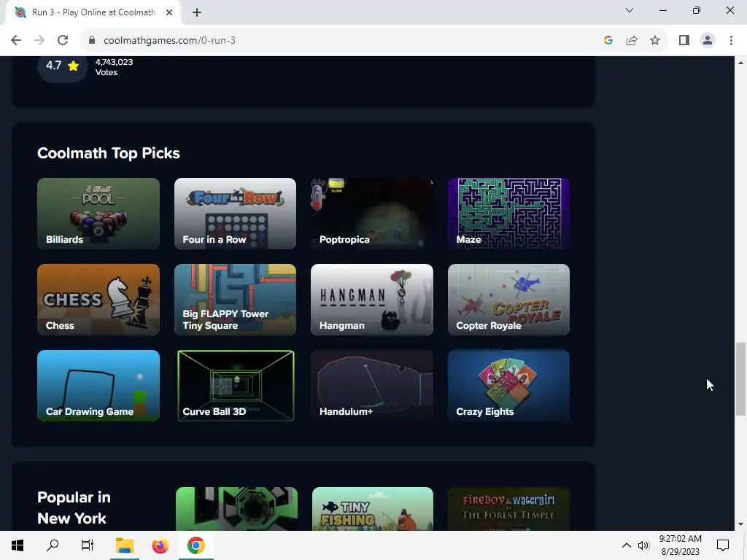
Task: Open the Four in a Row game
Action: coord(235,214)
